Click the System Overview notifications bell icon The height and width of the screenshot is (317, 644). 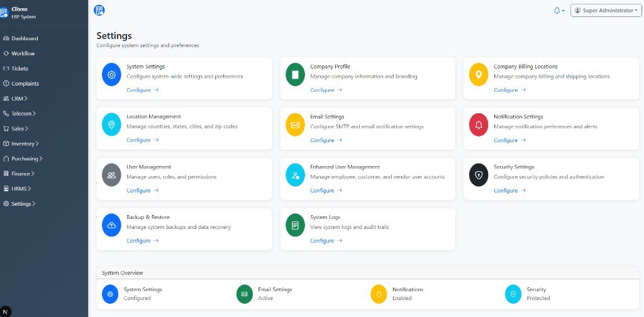379,294
